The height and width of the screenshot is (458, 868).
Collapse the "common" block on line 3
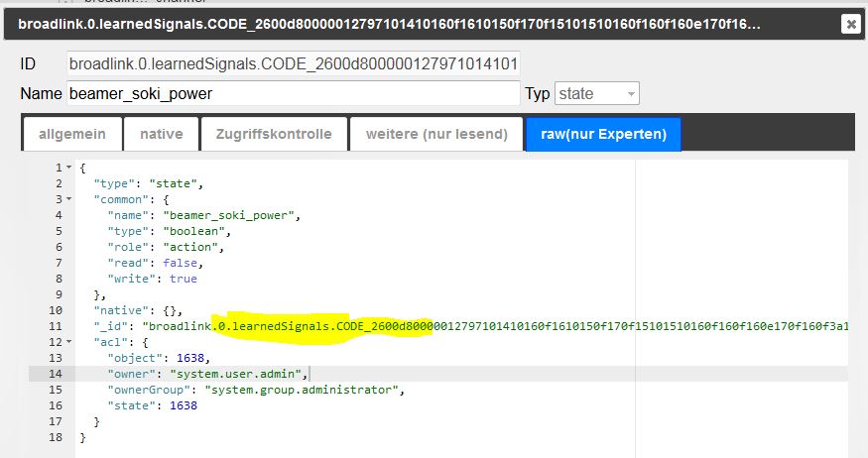click(x=69, y=199)
